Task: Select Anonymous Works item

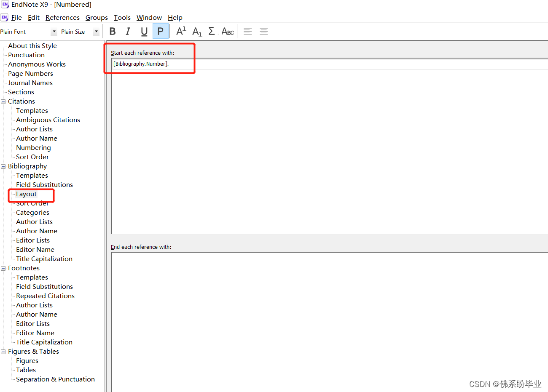Action: (37, 64)
